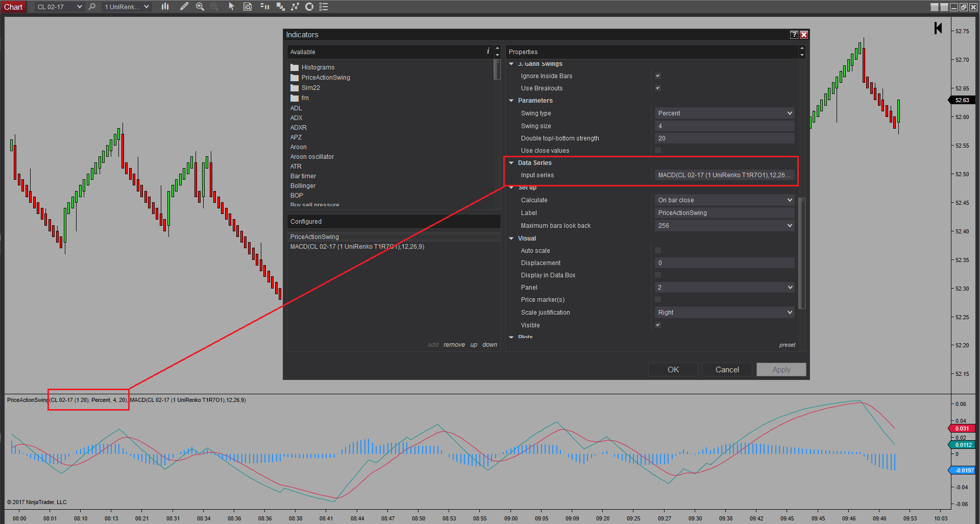Click the info icon in Available header
The width and height of the screenshot is (980, 524).
pos(488,51)
